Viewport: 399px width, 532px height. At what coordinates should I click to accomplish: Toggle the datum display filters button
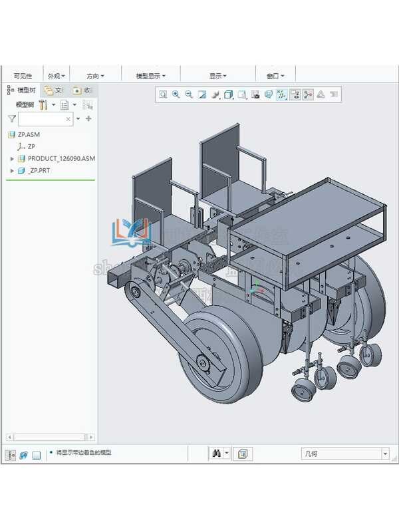[x=281, y=95]
